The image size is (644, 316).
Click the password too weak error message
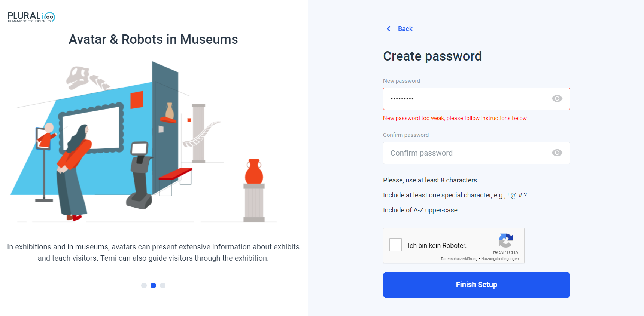pyautogui.click(x=455, y=118)
